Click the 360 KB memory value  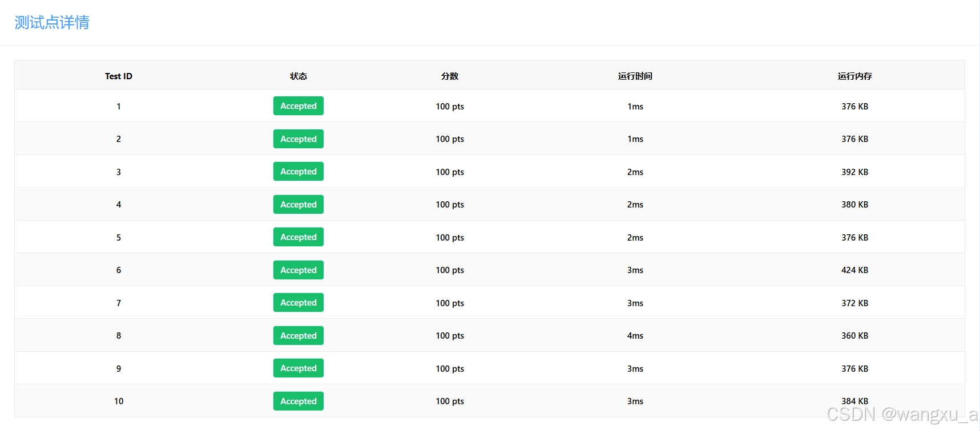pos(855,336)
